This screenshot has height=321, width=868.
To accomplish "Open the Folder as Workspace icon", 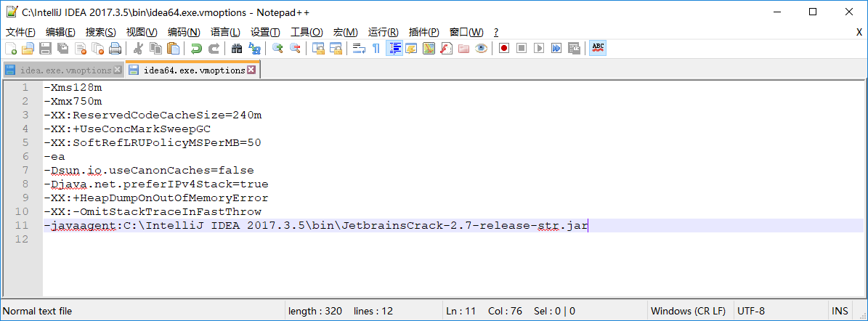I will pos(464,48).
